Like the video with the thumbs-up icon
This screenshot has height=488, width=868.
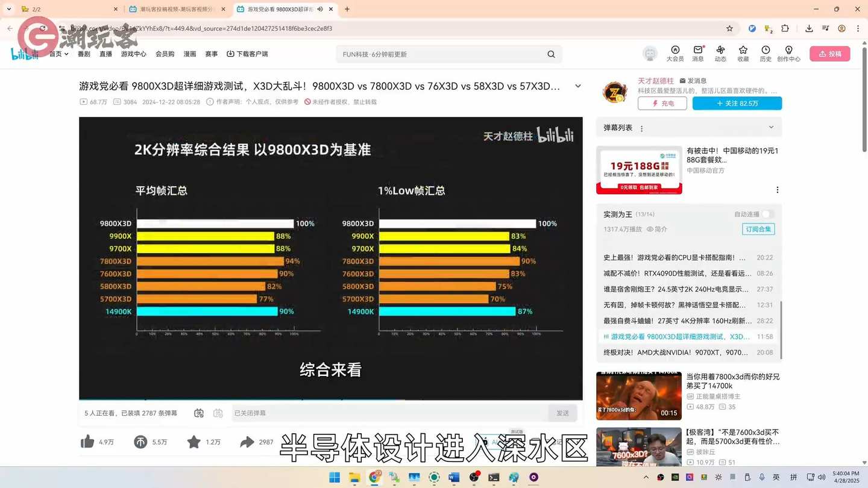point(87,442)
